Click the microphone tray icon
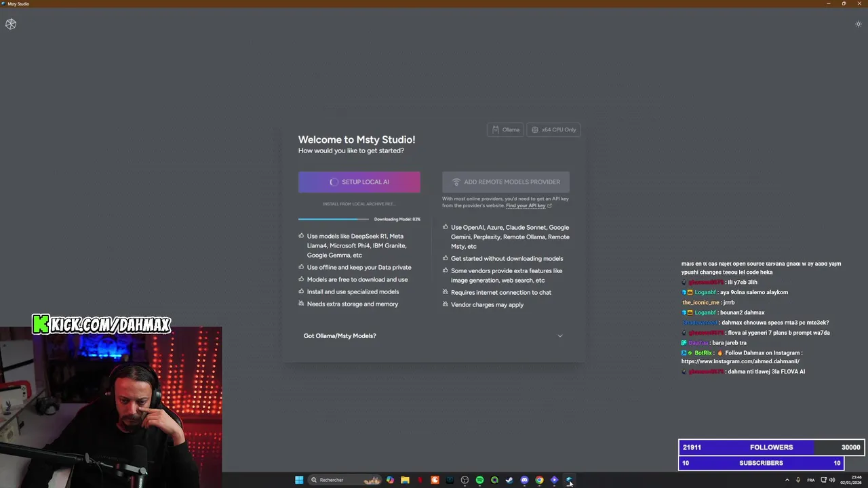Viewport: 868px width, 488px height. tap(798, 480)
